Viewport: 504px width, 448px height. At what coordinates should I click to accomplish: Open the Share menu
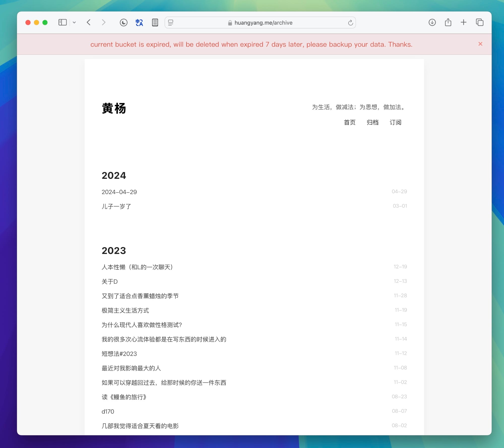click(448, 22)
